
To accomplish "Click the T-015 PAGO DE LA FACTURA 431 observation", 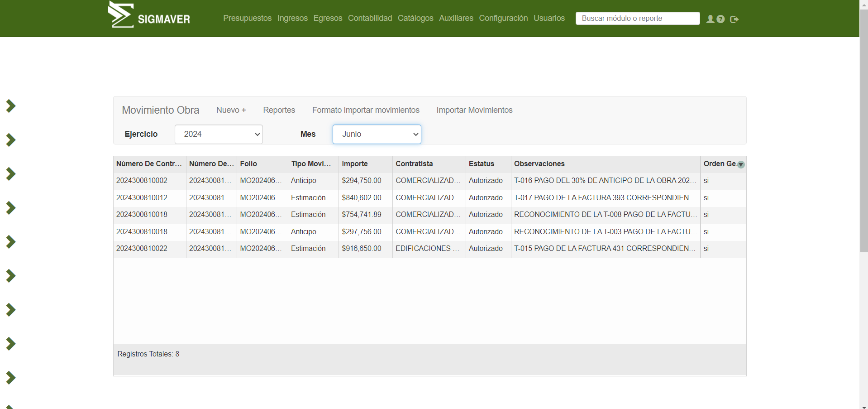I will point(605,249).
